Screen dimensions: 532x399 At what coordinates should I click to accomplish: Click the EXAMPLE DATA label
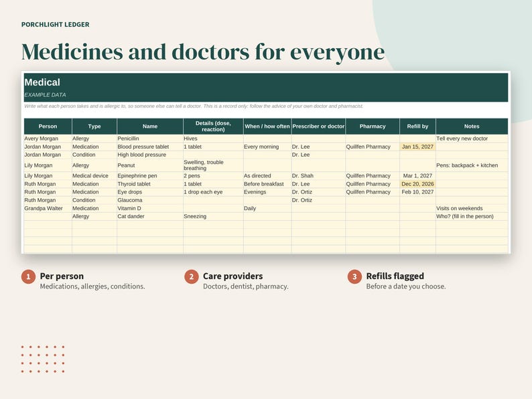(x=45, y=95)
